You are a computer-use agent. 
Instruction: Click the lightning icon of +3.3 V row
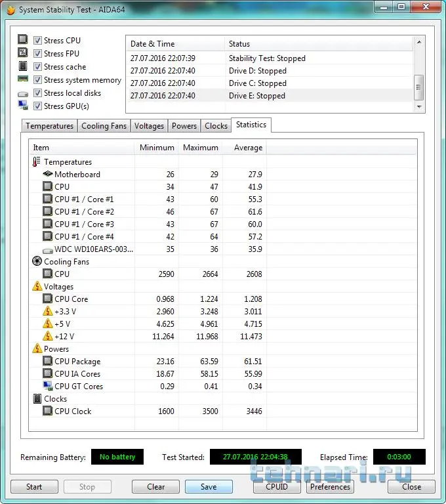coord(48,311)
